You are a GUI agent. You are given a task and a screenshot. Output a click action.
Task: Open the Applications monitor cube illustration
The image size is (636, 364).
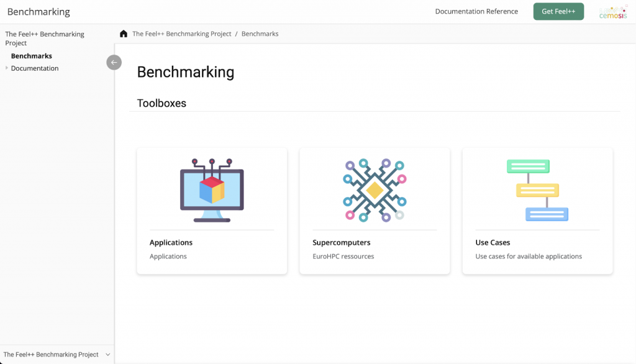(x=212, y=190)
